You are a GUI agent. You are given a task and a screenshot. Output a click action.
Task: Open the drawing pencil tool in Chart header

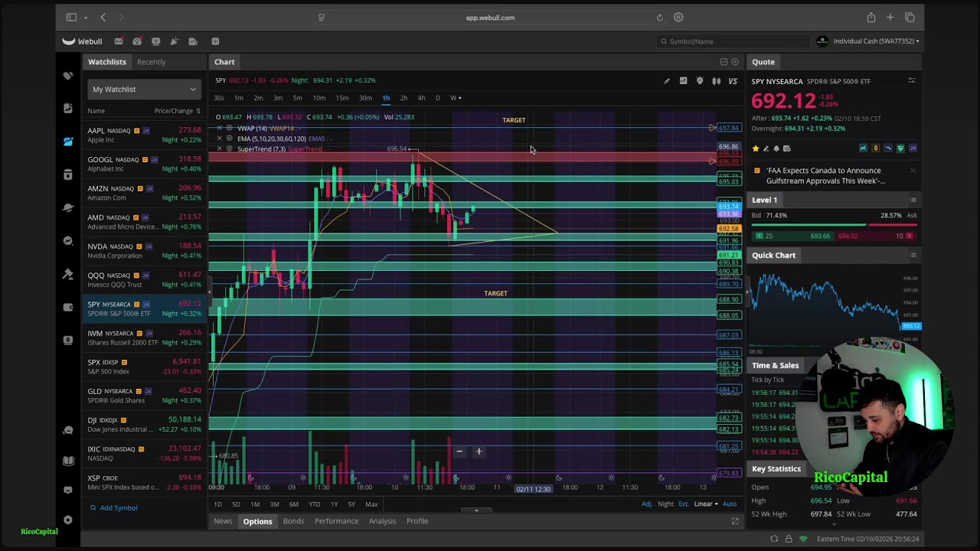666,81
